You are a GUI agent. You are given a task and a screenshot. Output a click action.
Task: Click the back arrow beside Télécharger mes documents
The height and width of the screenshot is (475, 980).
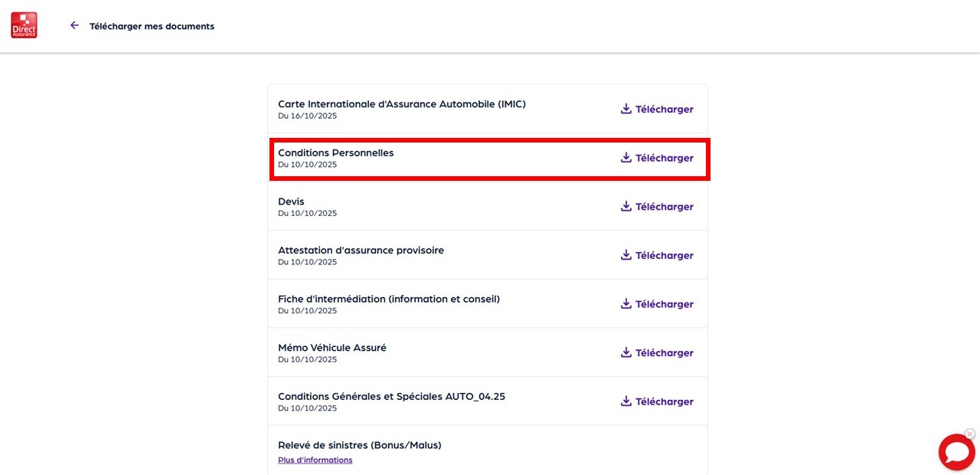point(74,25)
